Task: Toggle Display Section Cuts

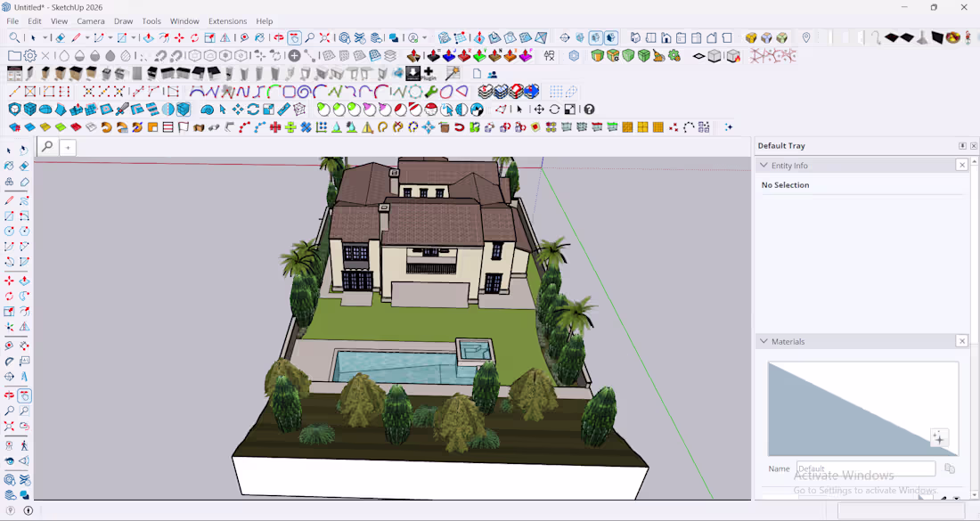Action: point(595,38)
